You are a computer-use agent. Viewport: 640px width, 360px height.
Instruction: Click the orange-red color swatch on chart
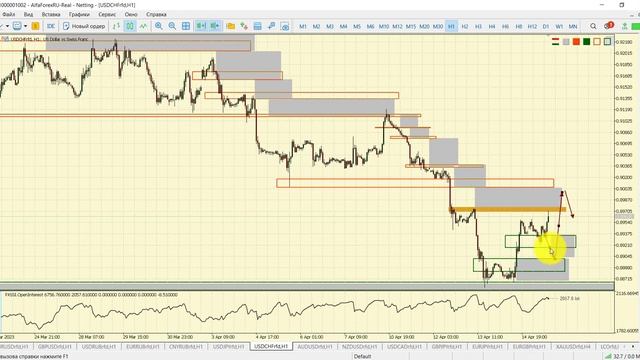pyautogui.click(x=576, y=42)
